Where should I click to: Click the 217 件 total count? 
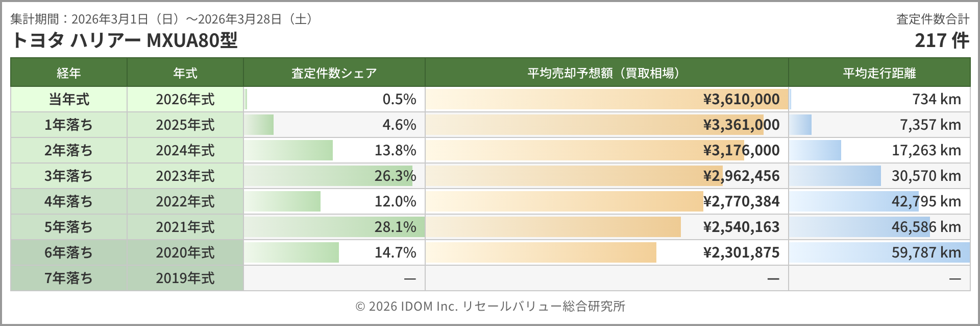pos(941,40)
